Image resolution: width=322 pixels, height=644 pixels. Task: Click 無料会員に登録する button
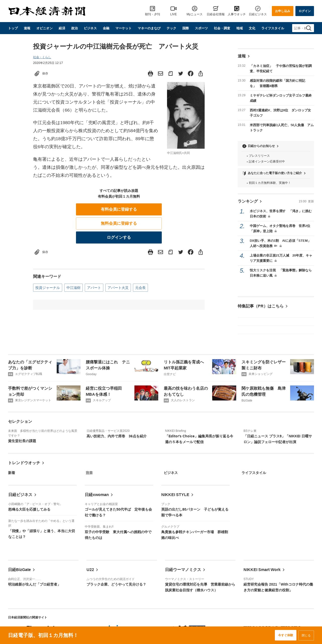(x=119, y=223)
